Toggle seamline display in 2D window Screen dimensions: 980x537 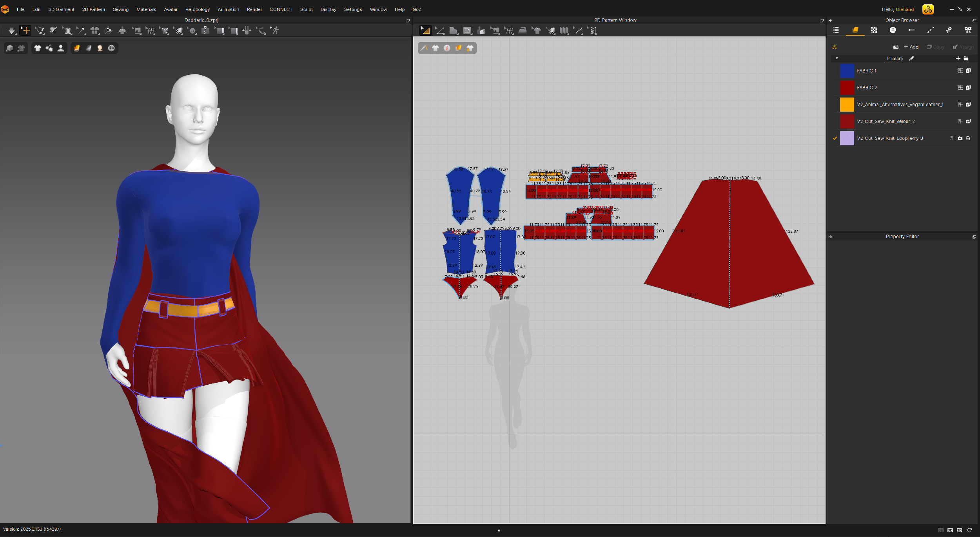pyautogui.click(x=424, y=48)
